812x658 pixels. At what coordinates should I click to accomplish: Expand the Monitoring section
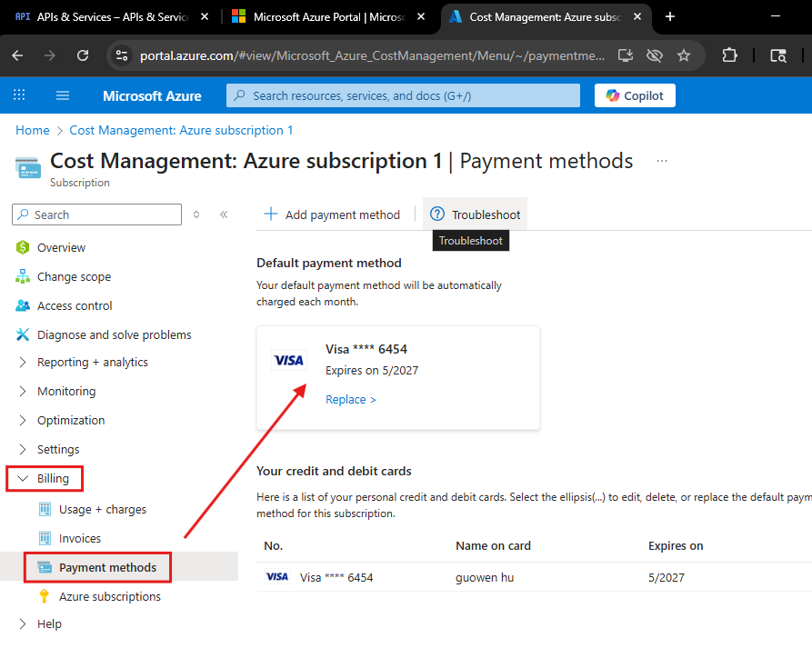coord(66,392)
